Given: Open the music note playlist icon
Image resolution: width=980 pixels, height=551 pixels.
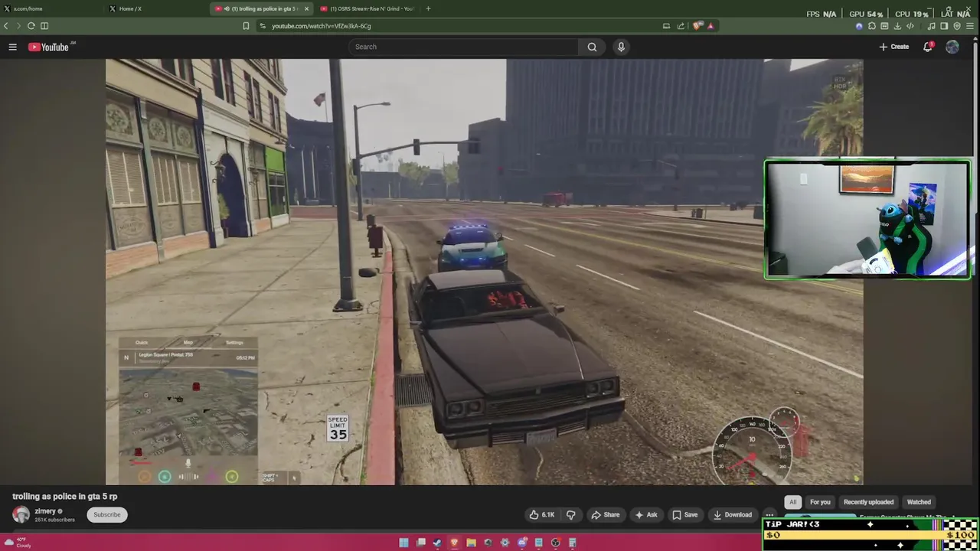Looking at the screenshot, I should [x=931, y=26].
